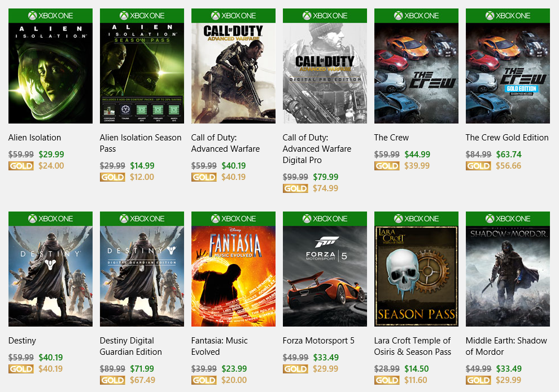Screen dimensions: 559x392
Task: Click The Crew Gold Edition box art
Action: pyautogui.click(x=508, y=73)
